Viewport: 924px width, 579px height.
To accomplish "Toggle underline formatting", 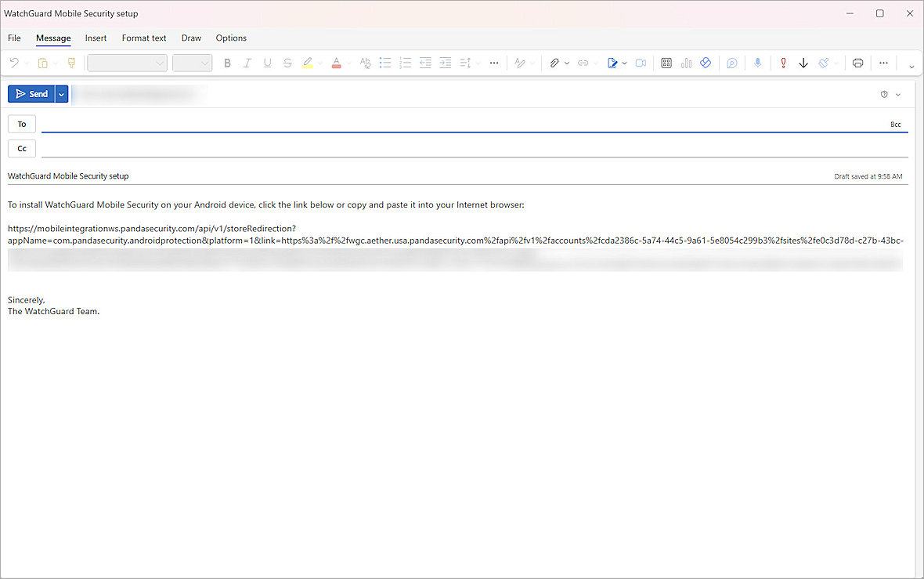I will coord(267,63).
